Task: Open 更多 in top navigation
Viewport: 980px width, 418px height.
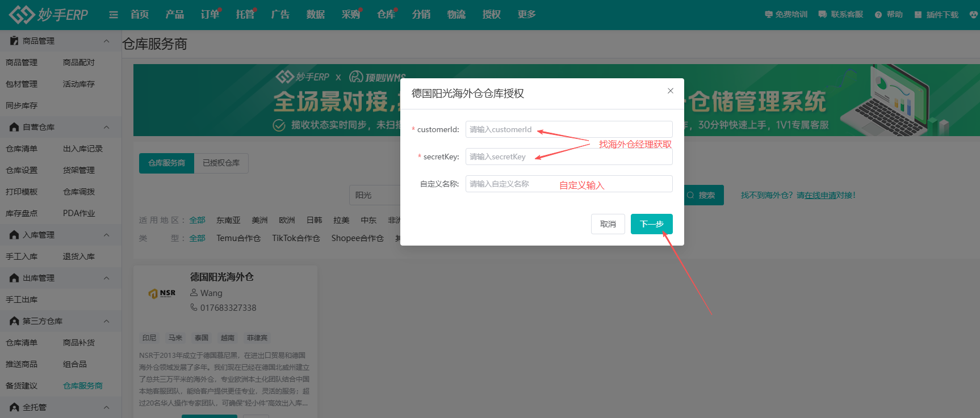Action: (527, 14)
